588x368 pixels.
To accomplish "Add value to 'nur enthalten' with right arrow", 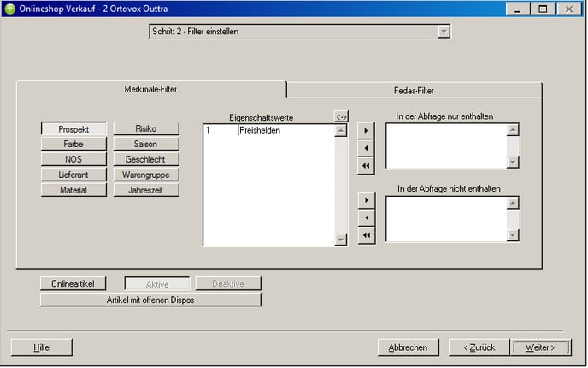I will click(x=367, y=131).
